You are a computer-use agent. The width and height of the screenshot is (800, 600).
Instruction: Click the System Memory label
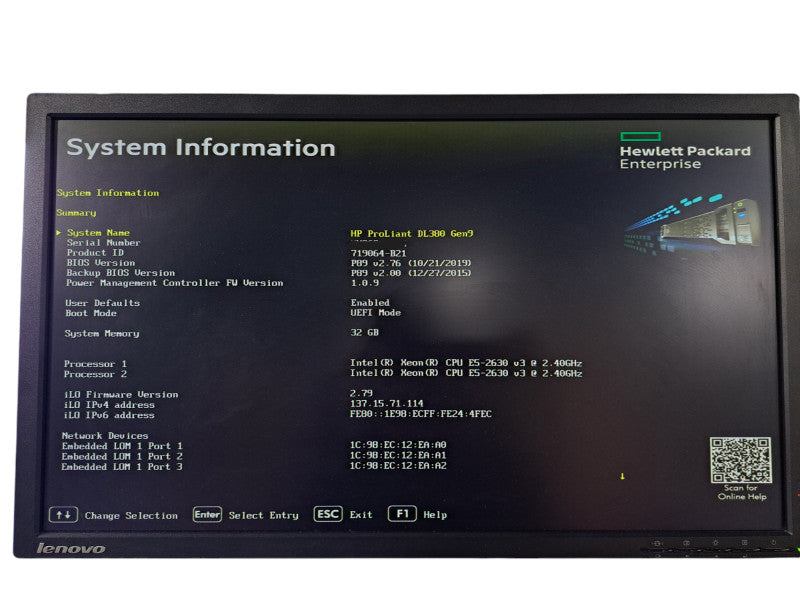pos(102,334)
